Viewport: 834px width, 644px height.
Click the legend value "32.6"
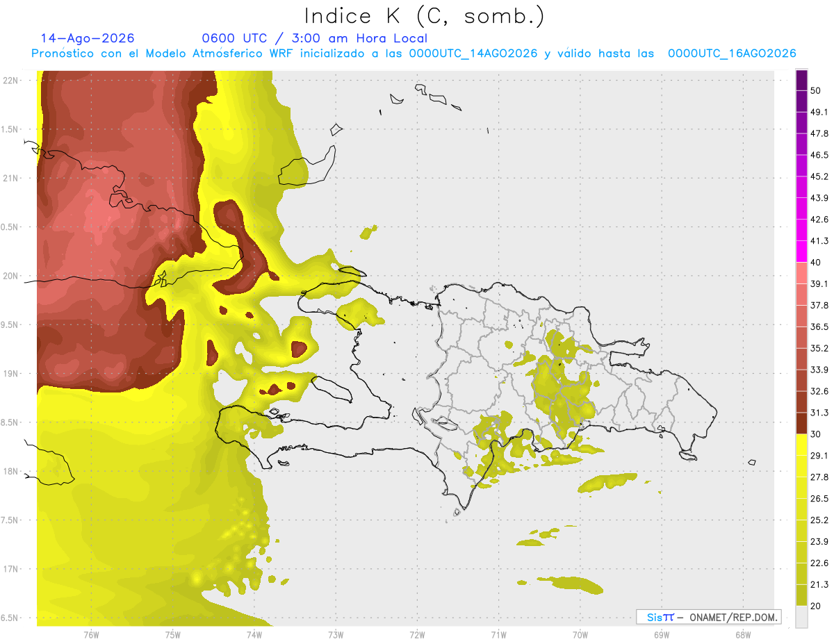819,391
